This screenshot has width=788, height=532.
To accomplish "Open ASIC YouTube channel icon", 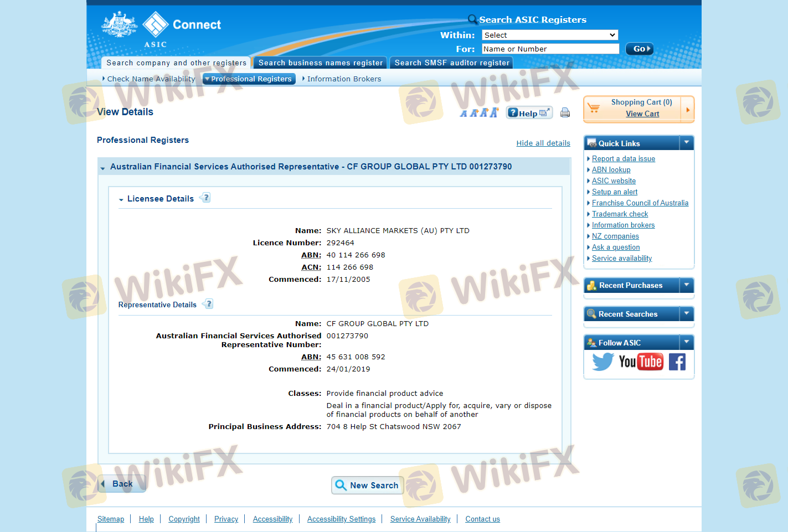I will [x=641, y=362].
